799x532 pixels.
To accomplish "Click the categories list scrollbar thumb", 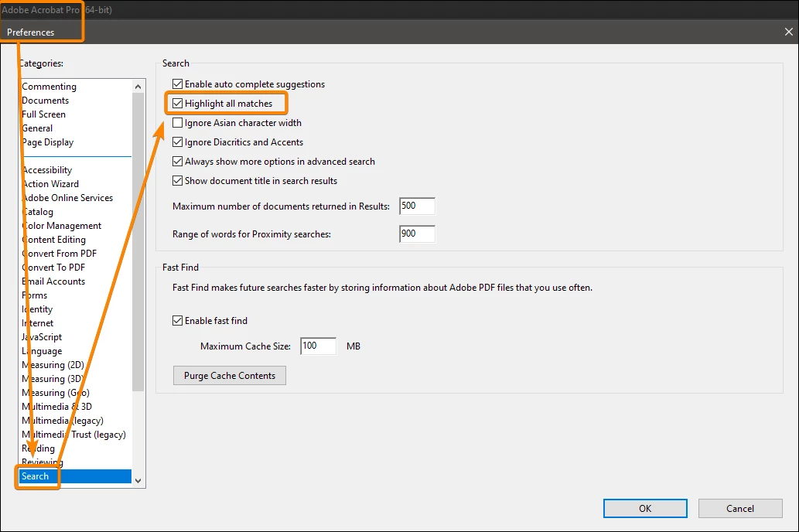I will click(138, 242).
